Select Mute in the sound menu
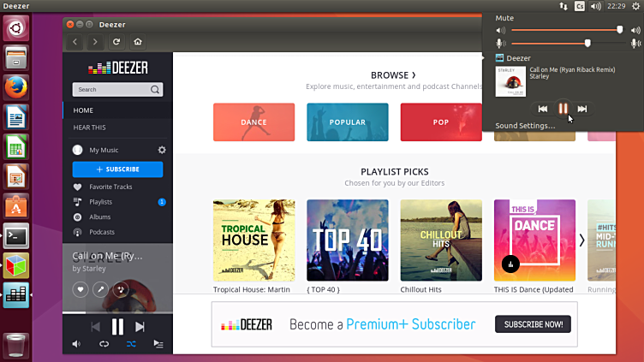Image resolution: width=644 pixels, height=362 pixels. 504,17
